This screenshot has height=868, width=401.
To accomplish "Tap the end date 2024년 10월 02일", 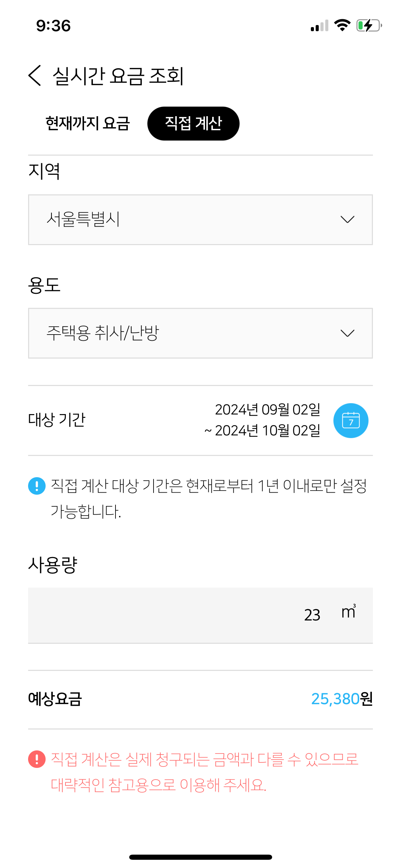I will (267, 431).
